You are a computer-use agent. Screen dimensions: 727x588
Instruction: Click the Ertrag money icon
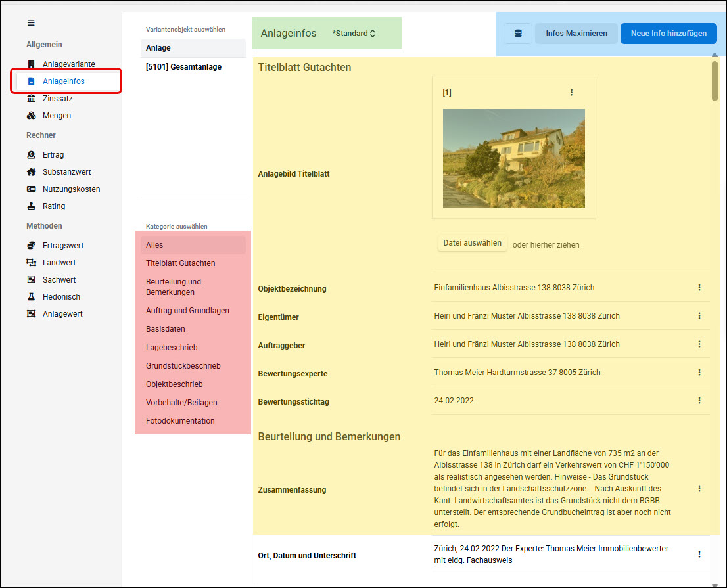pyautogui.click(x=31, y=155)
